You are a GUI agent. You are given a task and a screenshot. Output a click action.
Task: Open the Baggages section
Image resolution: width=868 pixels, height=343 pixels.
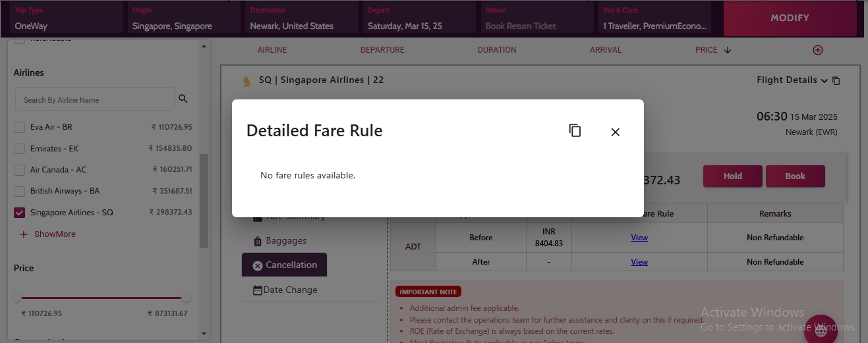point(285,241)
